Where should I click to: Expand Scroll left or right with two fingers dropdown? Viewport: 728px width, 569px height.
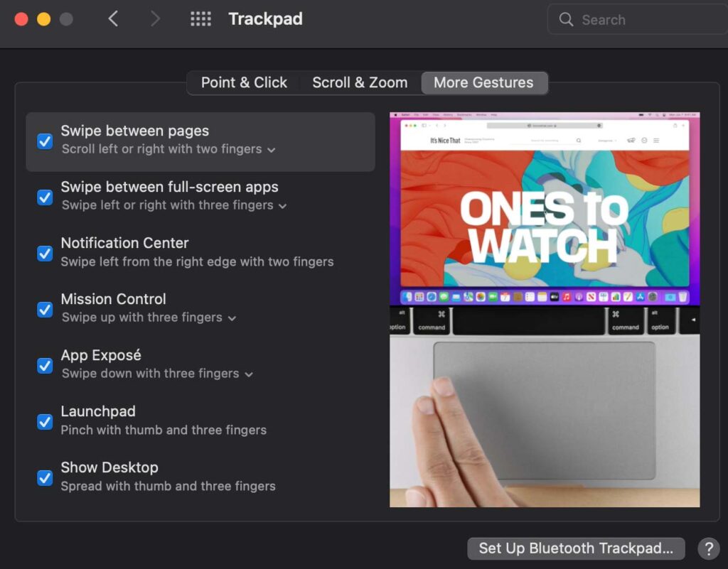pos(168,150)
